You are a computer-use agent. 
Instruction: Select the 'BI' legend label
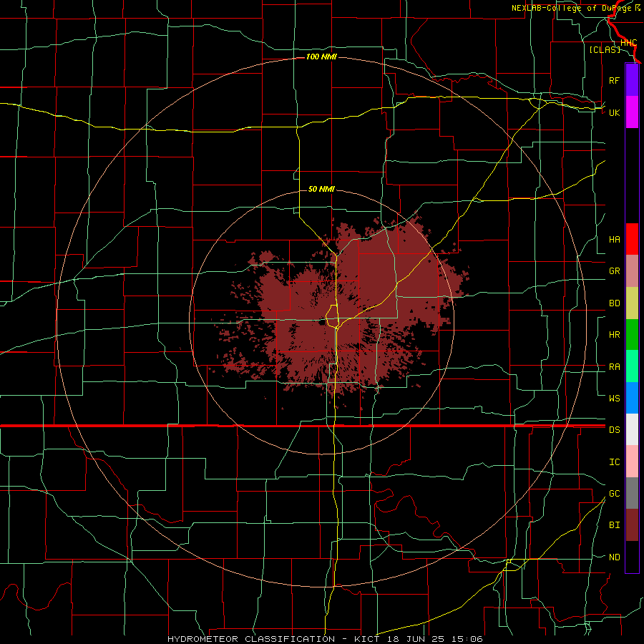point(614,525)
